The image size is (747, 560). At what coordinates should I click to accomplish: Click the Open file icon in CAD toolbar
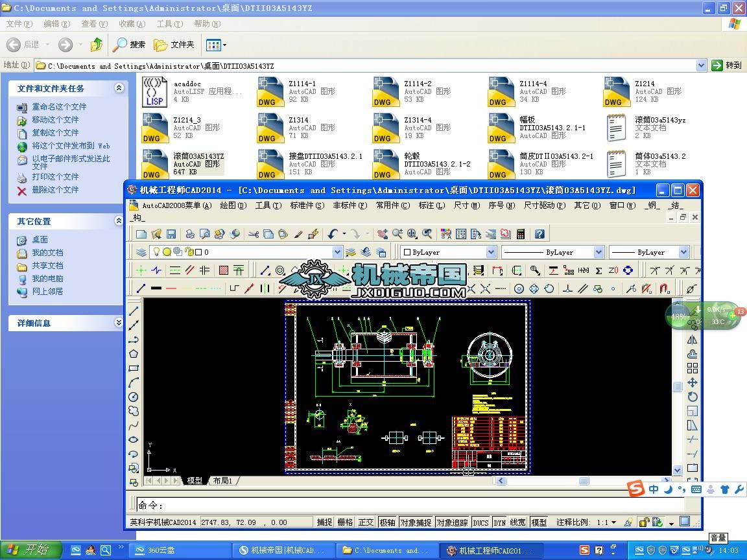click(156, 234)
